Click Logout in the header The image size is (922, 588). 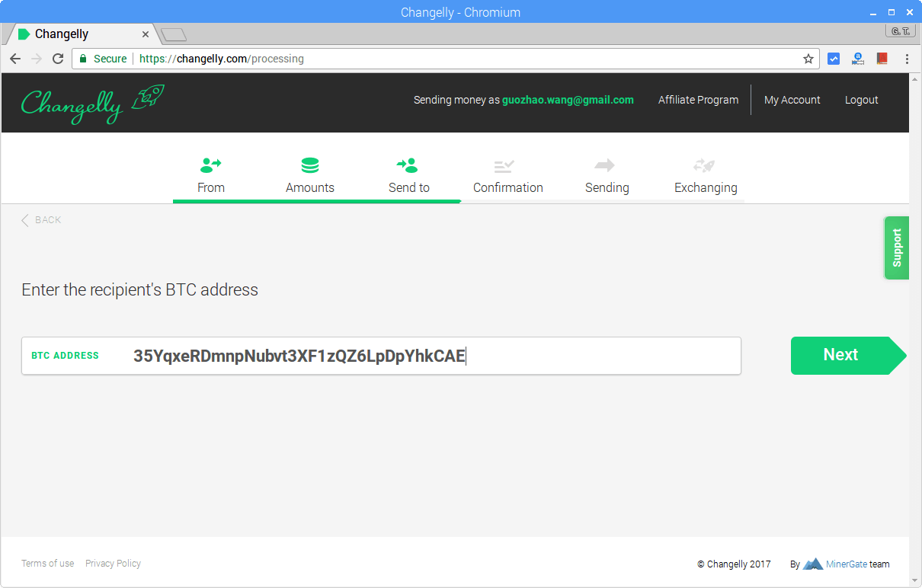click(861, 100)
